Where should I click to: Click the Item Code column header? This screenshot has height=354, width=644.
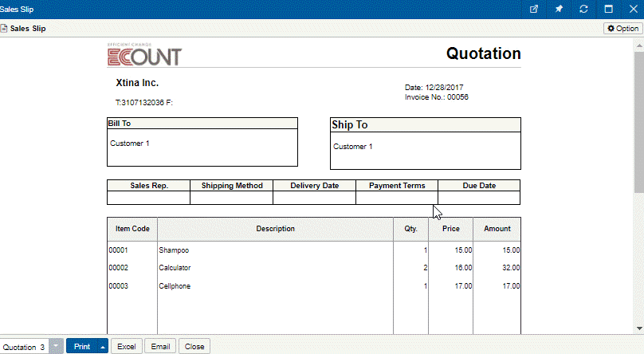tap(132, 229)
